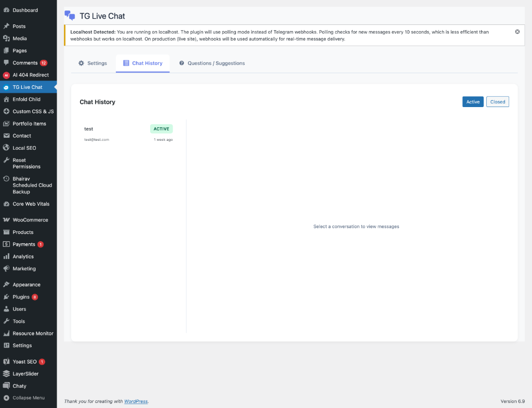Click the Yoast SEO icon in sidebar
532x408 pixels.
(x=6, y=362)
